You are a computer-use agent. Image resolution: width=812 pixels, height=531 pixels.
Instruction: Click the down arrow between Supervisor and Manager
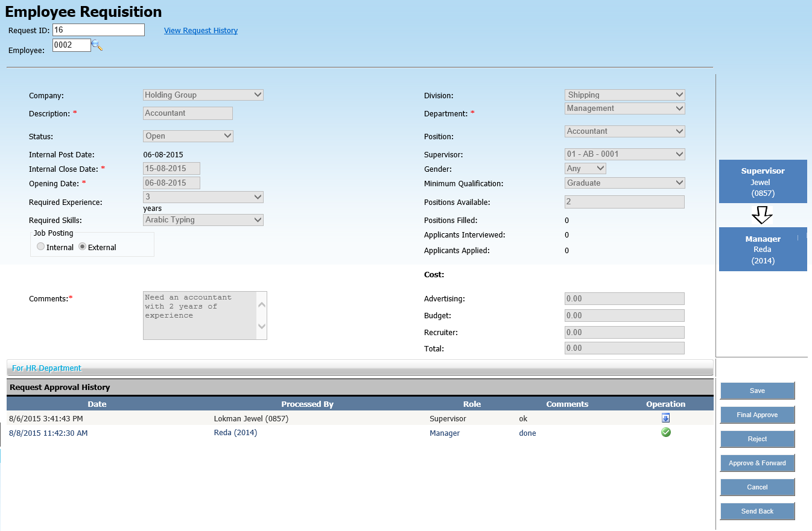point(763,215)
